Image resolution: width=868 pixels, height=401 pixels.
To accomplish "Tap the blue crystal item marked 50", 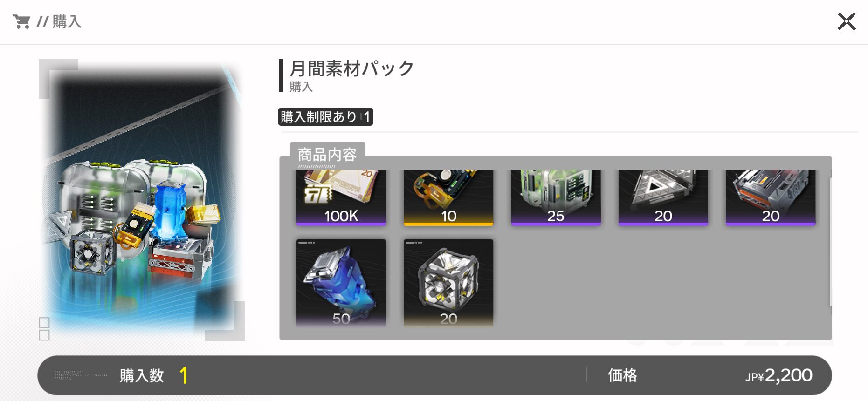I will 341,282.
